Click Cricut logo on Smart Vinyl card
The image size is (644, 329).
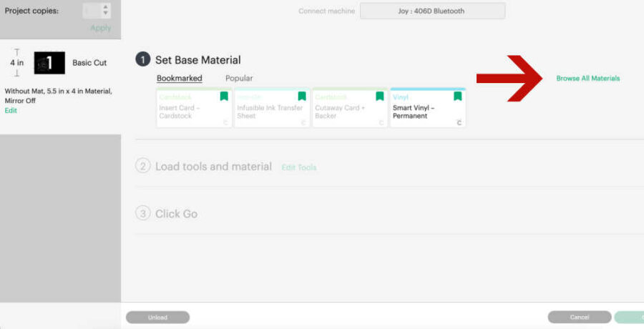(x=459, y=123)
